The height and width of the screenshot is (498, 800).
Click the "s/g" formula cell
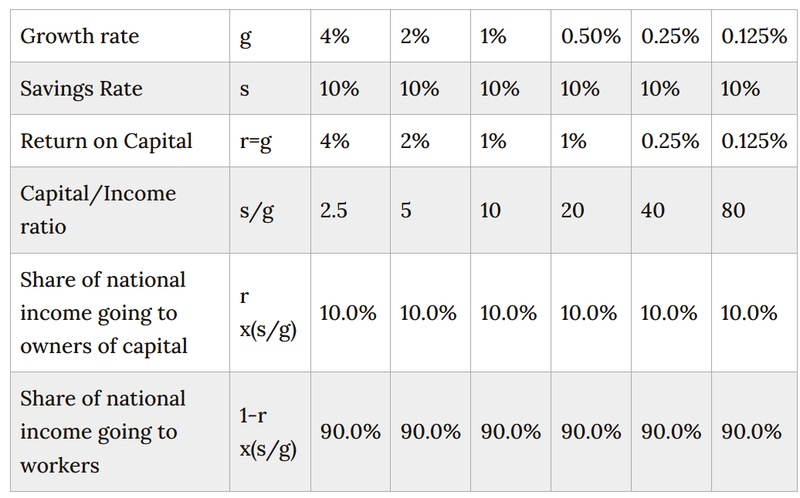click(x=255, y=211)
